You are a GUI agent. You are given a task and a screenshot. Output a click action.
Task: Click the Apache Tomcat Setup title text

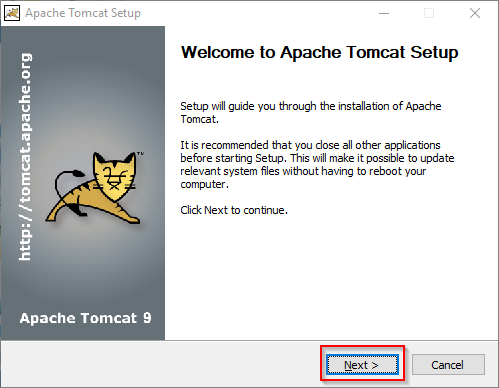click(x=83, y=13)
